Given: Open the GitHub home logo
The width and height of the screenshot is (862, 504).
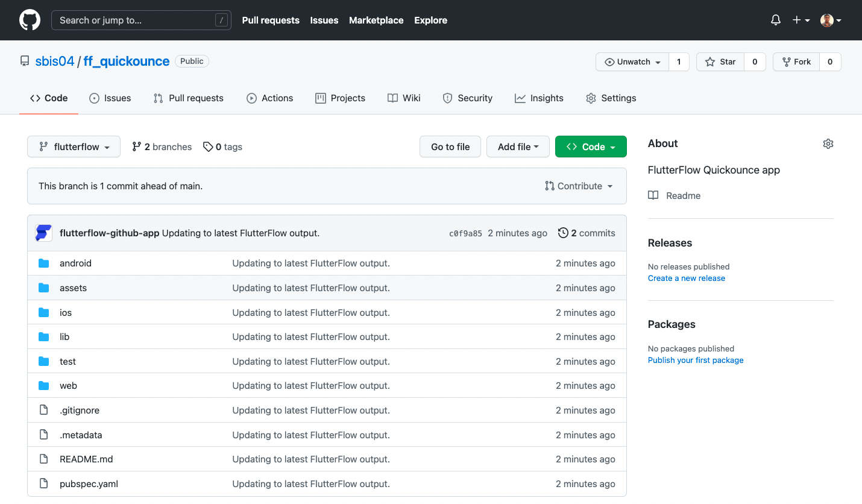Looking at the screenshot, I should [30, 20].
